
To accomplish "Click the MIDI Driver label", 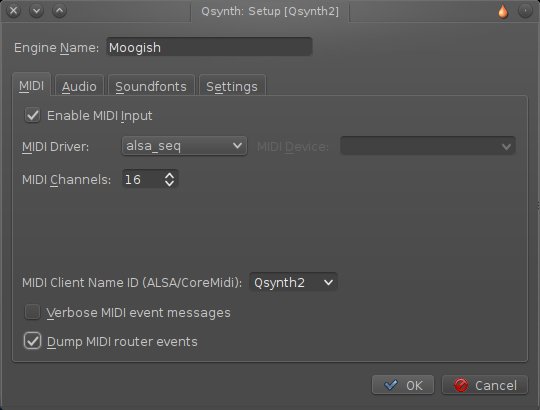I will (x=55, y=147).
